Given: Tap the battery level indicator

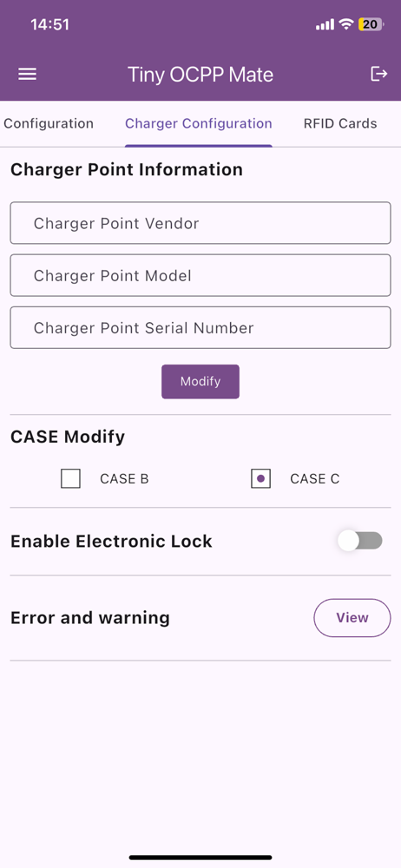Looking at the screenshot, I should (x=371, y=24).
